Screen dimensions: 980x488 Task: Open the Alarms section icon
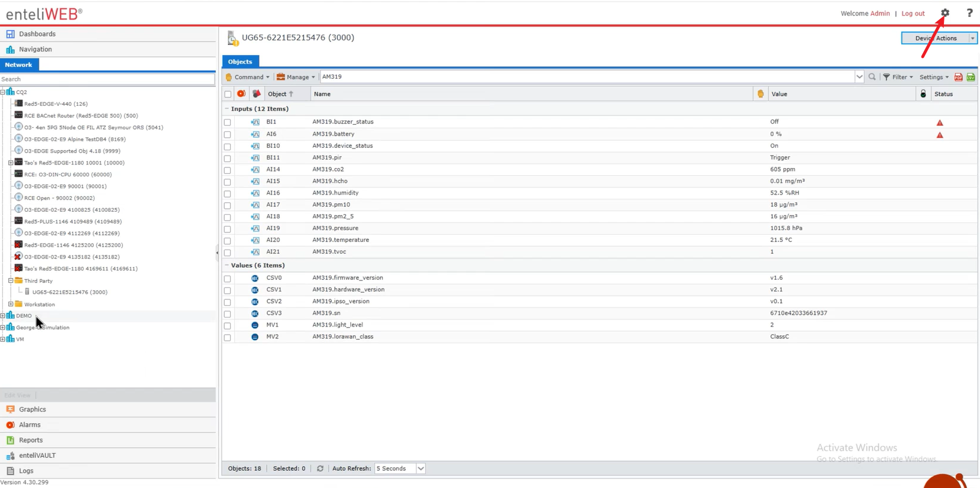coord(10,425)
